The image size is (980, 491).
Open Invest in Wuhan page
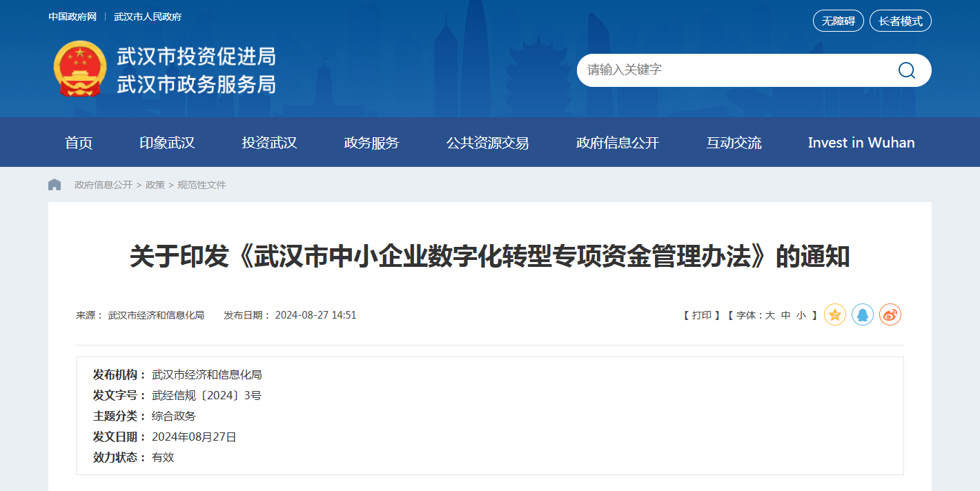point(861,143)
